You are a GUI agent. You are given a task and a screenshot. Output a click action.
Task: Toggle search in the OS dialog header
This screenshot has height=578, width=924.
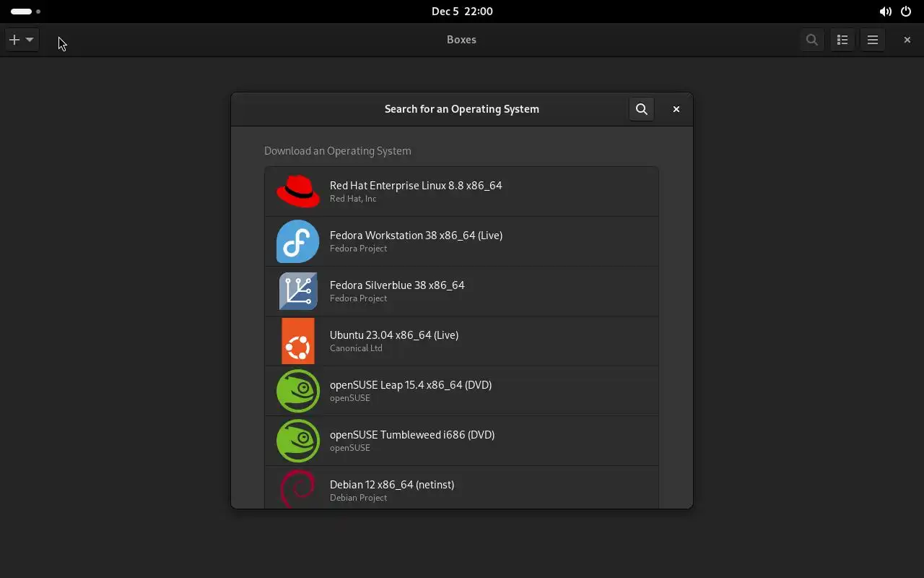[642, 109]
